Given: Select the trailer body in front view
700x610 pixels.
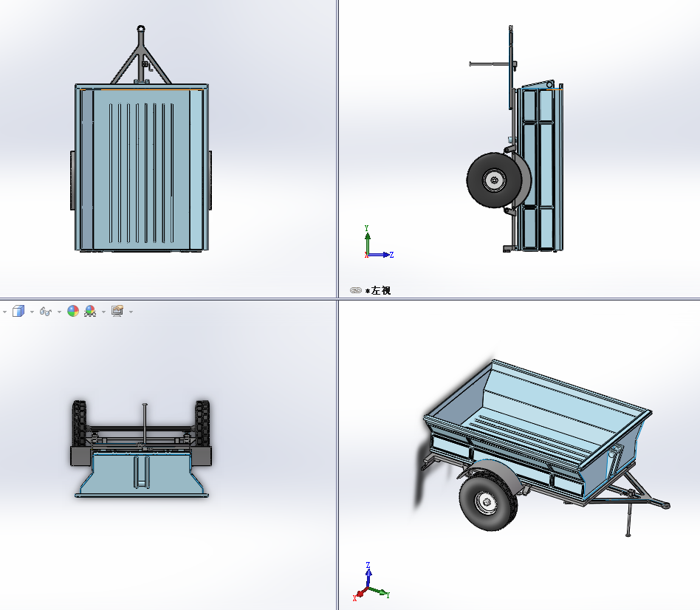Looking at the screenshot, I should pyautogui.click(x=142, y=473).
